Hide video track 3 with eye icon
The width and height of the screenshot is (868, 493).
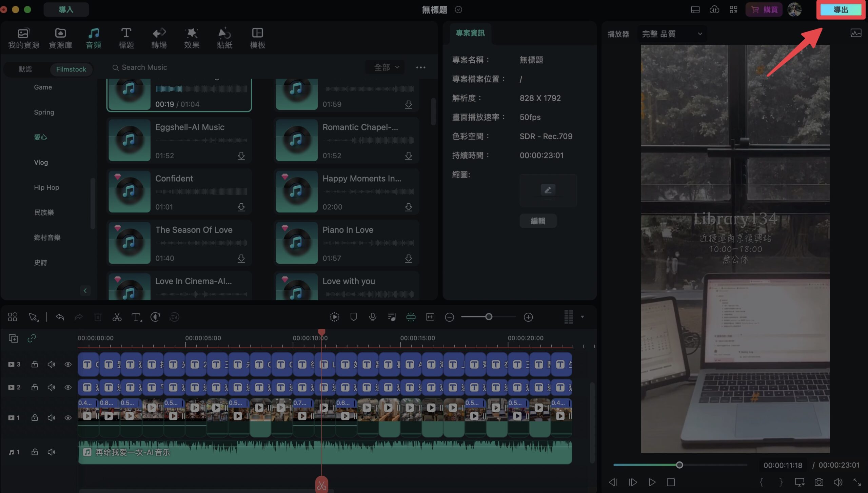click(x=68, y=364)
